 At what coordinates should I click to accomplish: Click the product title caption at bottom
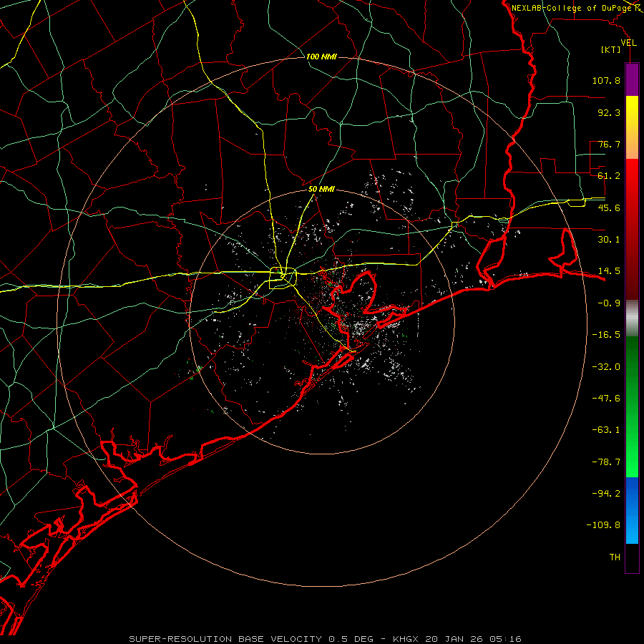click(x=325, y=639)
